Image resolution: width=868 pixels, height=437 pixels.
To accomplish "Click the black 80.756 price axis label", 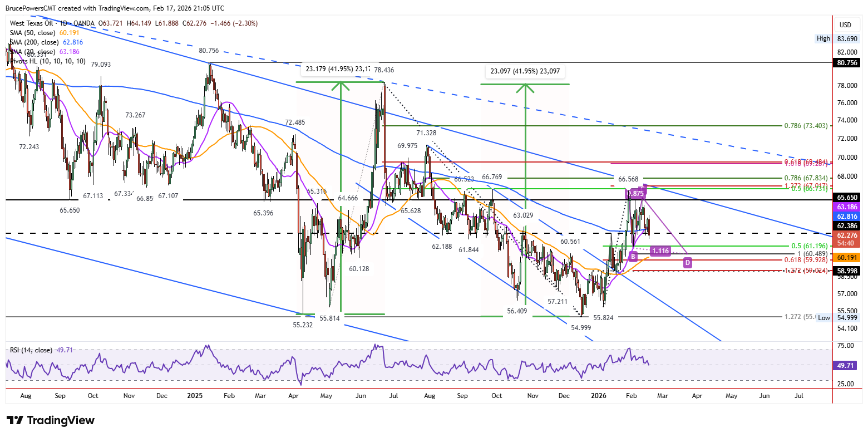I will [847, 63].
